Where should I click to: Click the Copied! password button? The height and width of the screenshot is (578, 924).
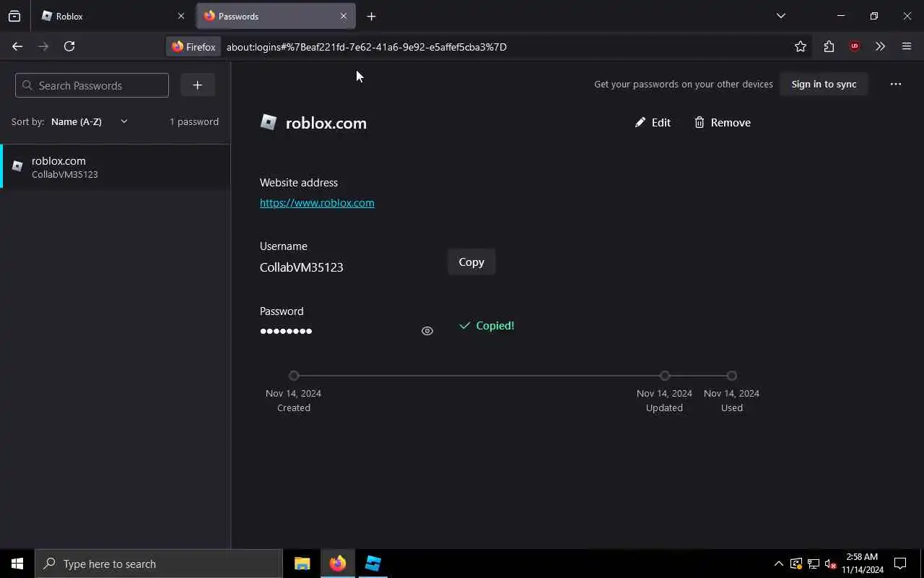click(x=487, y=326)
